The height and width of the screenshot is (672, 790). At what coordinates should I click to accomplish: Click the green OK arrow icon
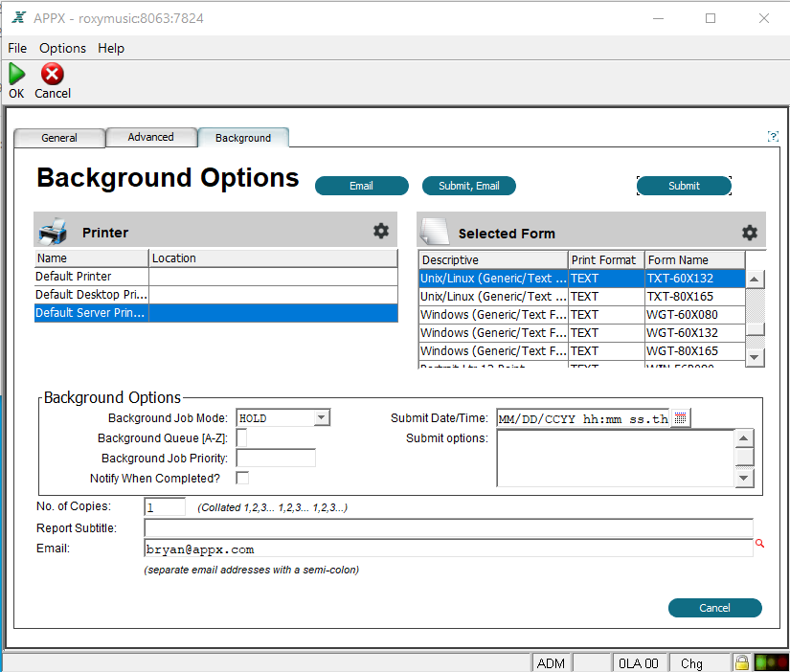pyautogui.click(x=16, y=74)
